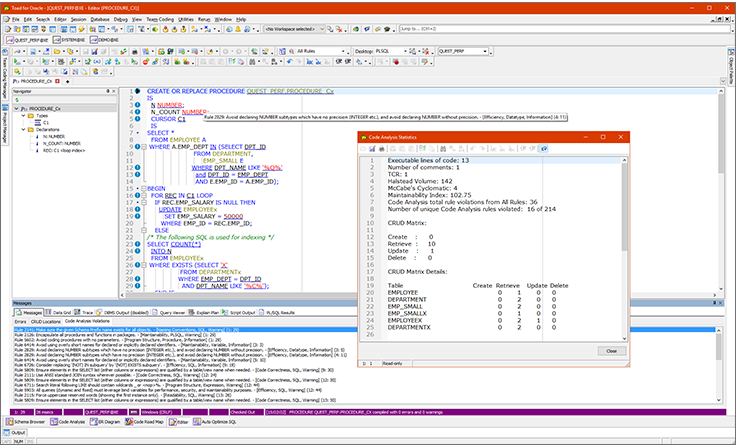Open the ER Diagram window tab
Viewport: 736px width, 447px height.
pos(106,422)
